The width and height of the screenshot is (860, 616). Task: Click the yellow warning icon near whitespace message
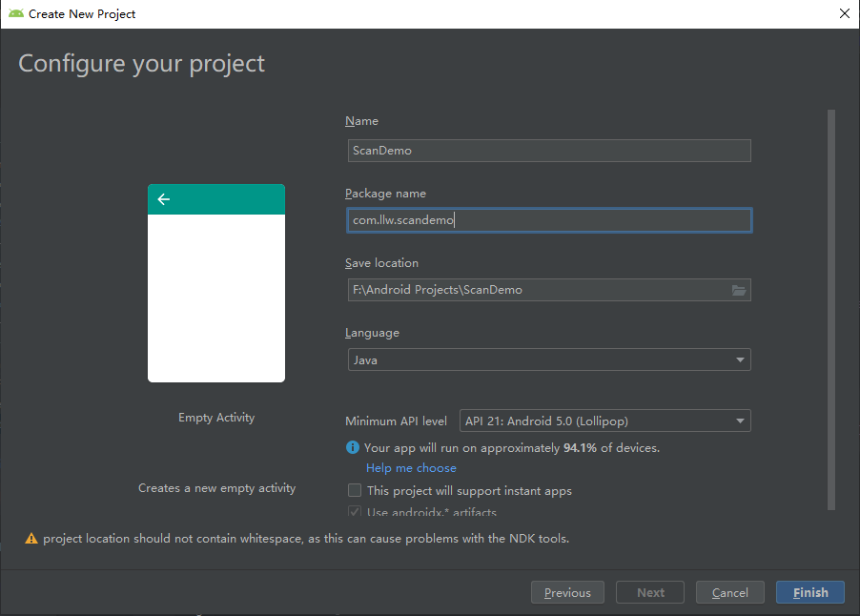point(31,539)
